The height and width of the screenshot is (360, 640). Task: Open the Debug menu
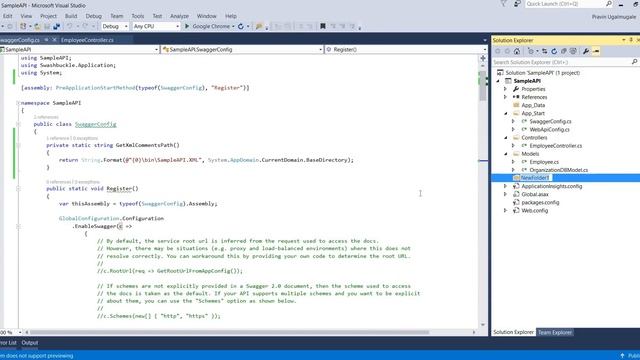click(x=93, y=16)
